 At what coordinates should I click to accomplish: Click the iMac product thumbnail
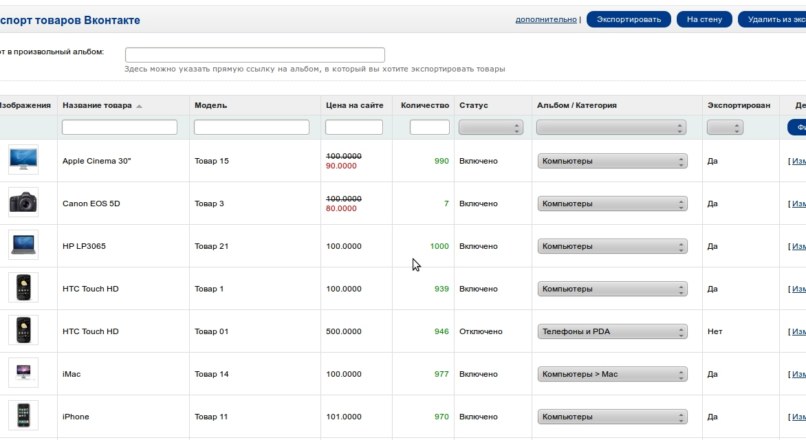(23, 373)
